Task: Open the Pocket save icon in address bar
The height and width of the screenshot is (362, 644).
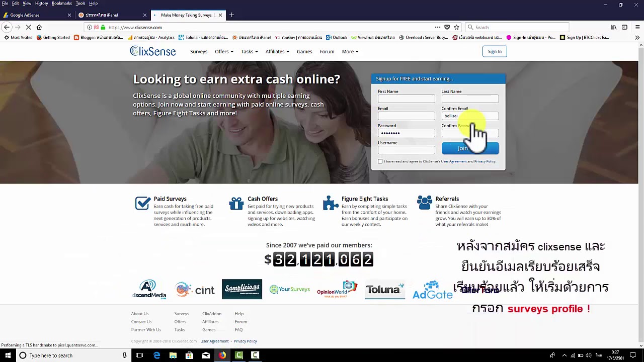Action: tap(446, 27)
